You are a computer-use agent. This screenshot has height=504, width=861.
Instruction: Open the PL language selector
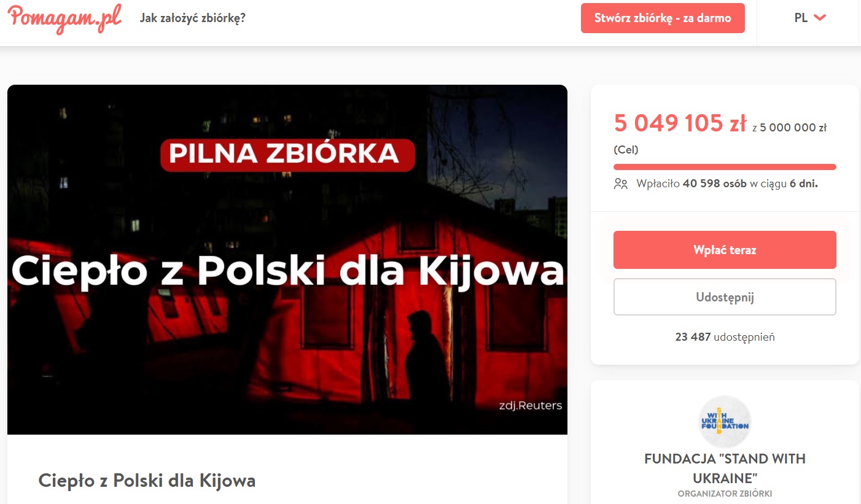[x=810, y=18]
